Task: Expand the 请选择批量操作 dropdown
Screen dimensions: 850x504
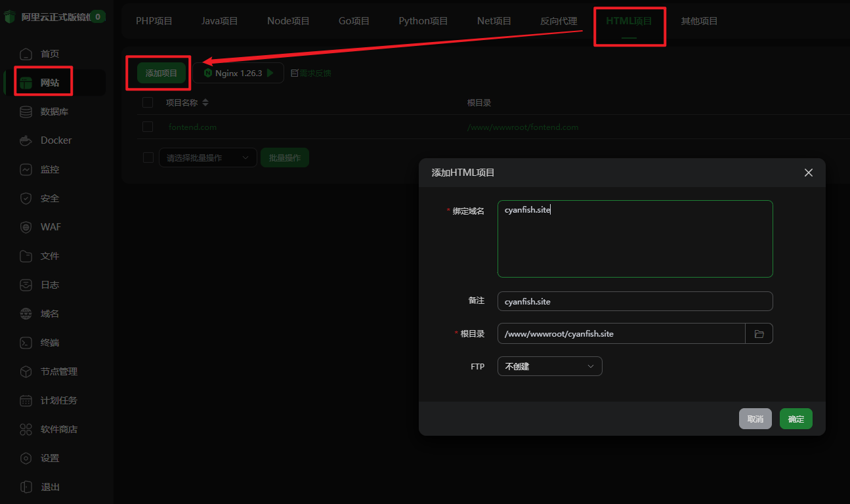Action: [208, 157]
